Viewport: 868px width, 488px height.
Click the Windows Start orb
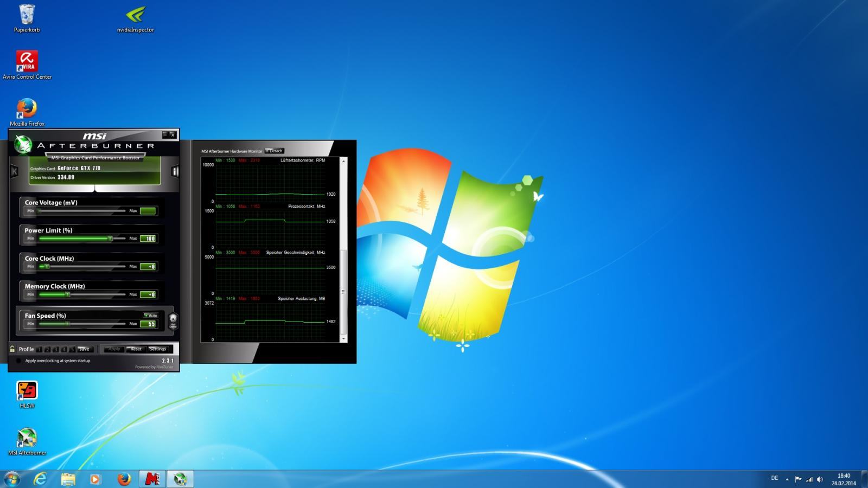click(11, 479)
